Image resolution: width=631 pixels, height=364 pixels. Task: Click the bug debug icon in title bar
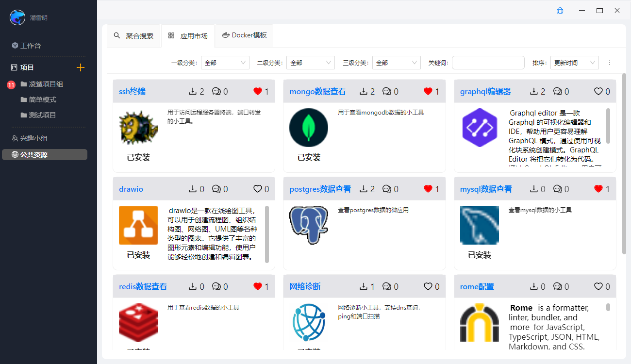tap(560, 11)
